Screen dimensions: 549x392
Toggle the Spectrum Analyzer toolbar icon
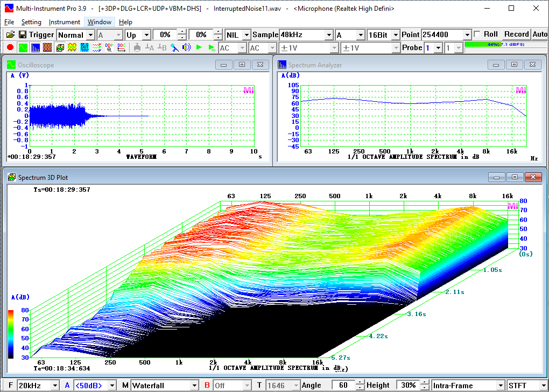(36, 48)
